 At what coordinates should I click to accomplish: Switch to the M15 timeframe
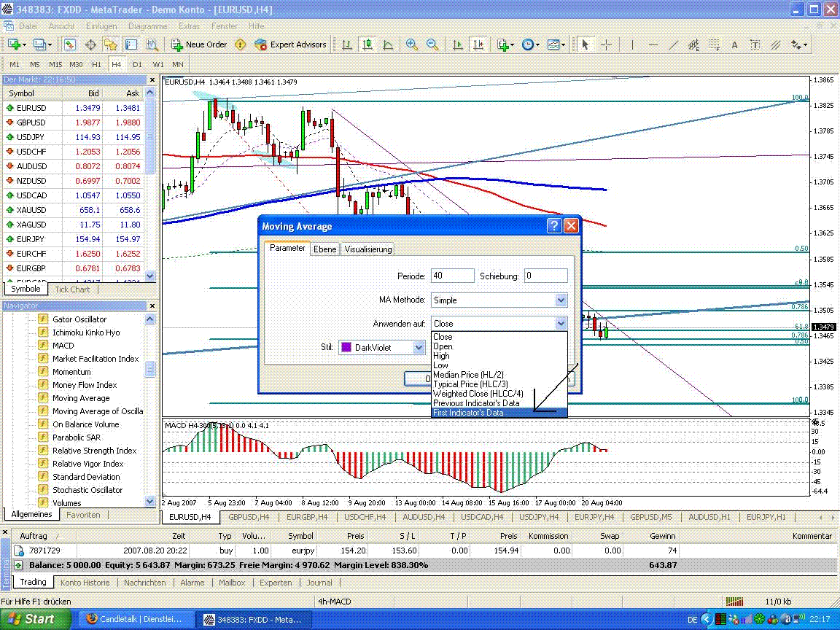[55, 64]
